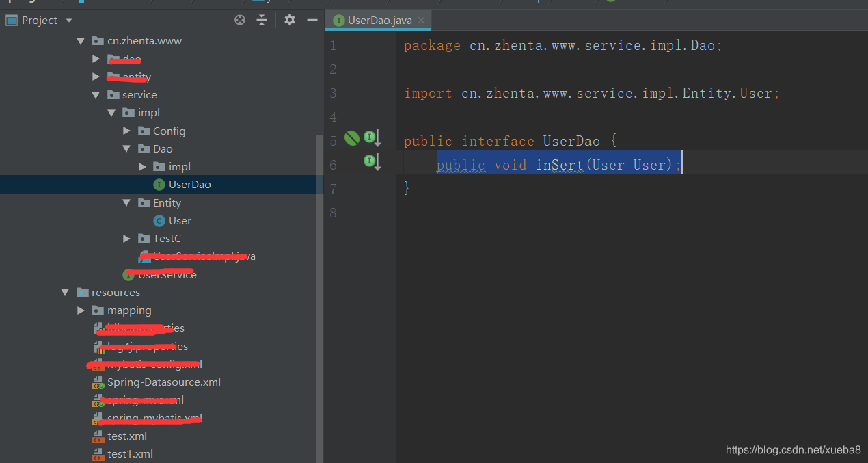Click the Spring-Datasource.xml file icon

coord(98,382)
